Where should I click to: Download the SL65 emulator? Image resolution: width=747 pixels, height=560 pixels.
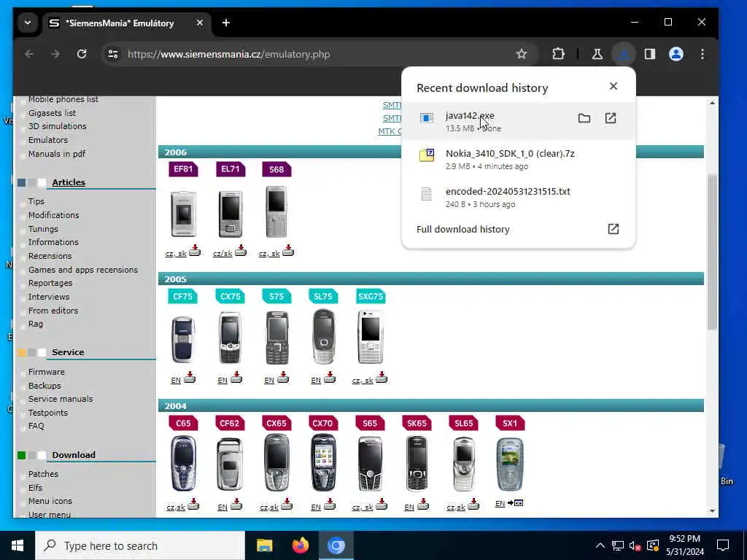tap(473, 505)
